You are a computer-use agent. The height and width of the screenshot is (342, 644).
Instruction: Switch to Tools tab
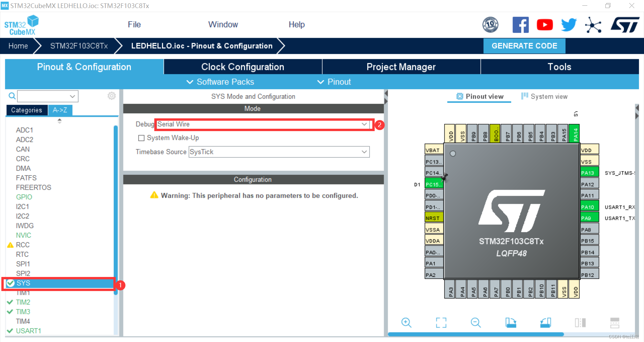click(559, 67)
